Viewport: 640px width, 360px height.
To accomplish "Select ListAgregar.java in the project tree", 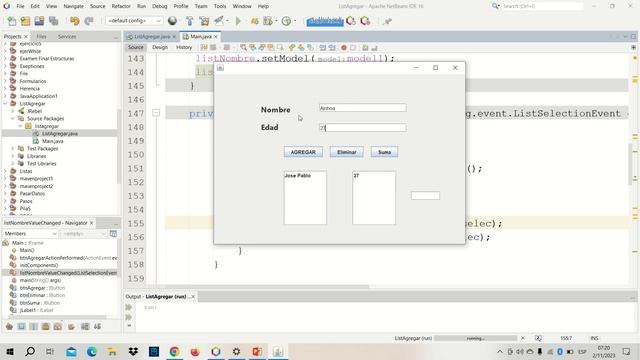I will [60, 133].
